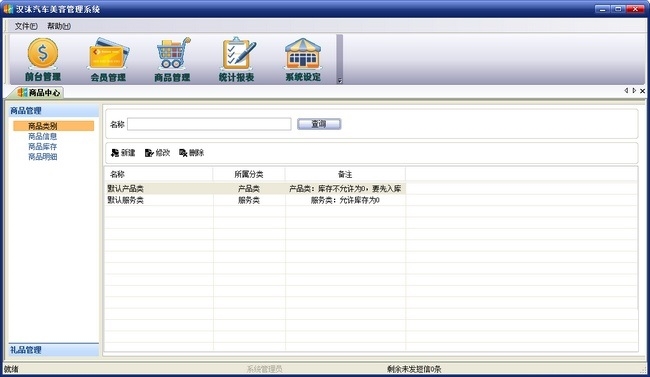Image resolution: width=650 pixels, height=377 pixels.
Task: Focus the 名称 search input field
Action: click(x=209, y=124)
